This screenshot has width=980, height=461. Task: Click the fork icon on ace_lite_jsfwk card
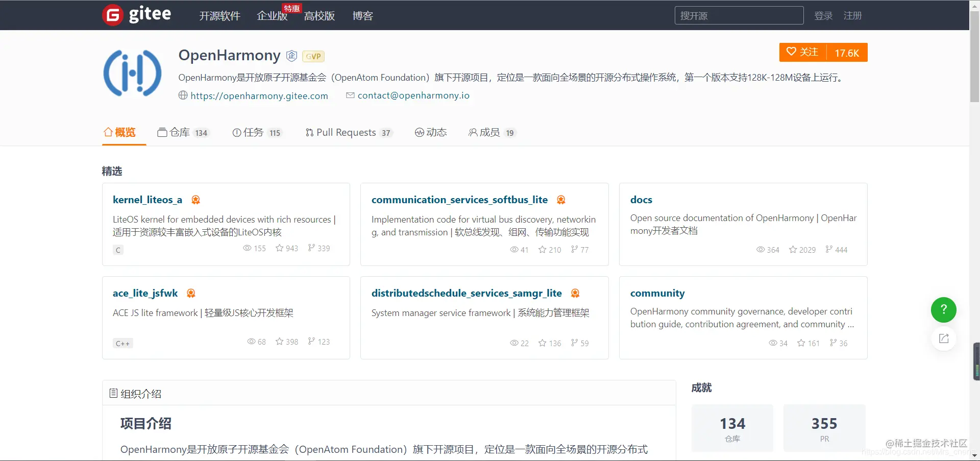[311, 341]
